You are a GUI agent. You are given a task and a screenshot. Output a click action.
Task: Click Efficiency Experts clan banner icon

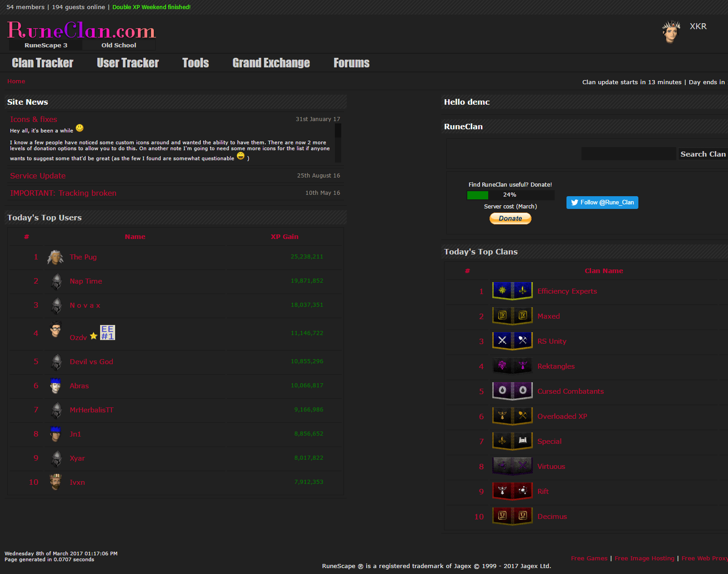pos(512,291)
